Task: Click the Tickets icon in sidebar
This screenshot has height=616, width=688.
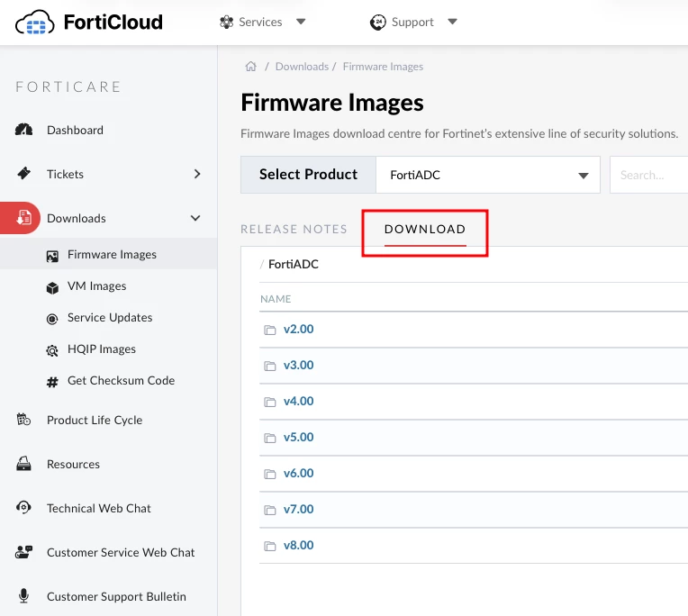Action: pos(23,173)
